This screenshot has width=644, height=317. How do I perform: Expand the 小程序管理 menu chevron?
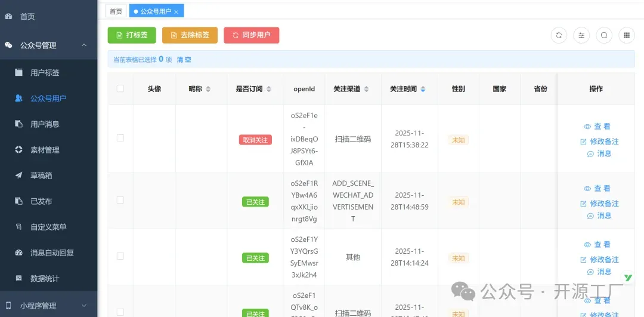point(84,306)
